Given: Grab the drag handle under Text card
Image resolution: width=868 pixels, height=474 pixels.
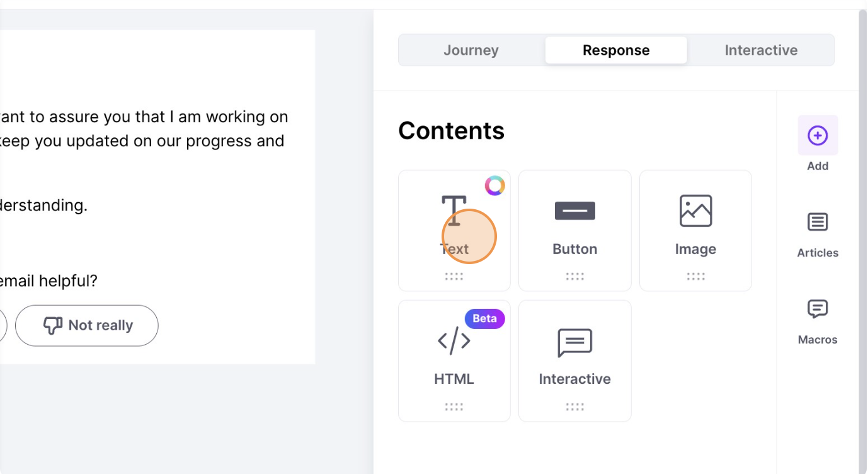Looking at the screenshot, I should [454, 276].
